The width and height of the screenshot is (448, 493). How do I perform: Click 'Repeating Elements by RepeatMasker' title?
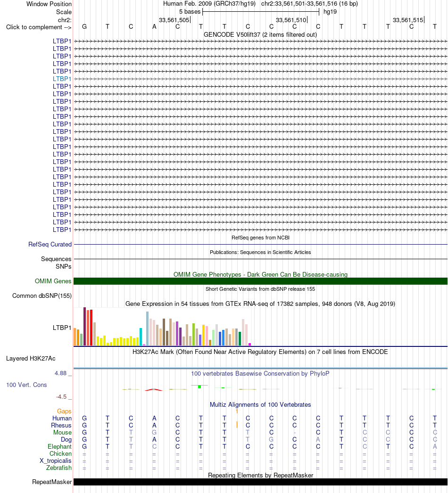point(260,476)
